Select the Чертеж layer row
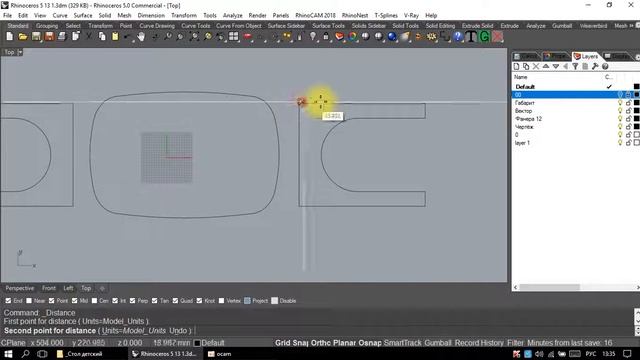Viewport: 640px width, 360px height. 576,127
